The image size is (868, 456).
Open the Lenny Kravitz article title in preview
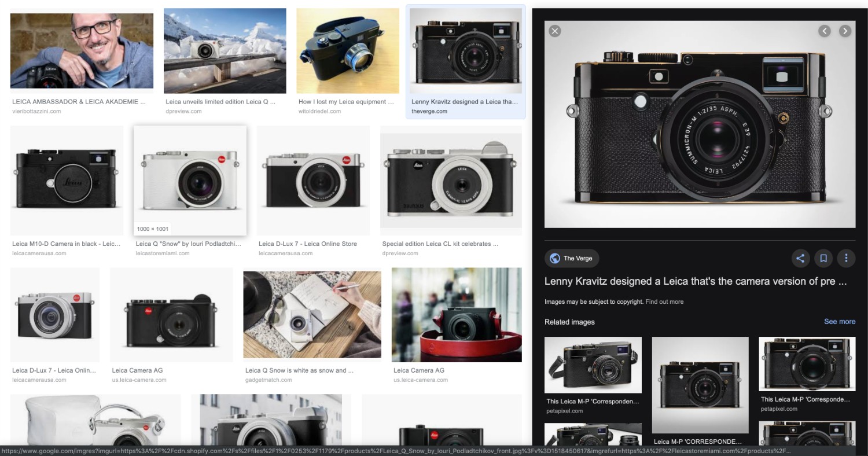click(x=696, y=281)
